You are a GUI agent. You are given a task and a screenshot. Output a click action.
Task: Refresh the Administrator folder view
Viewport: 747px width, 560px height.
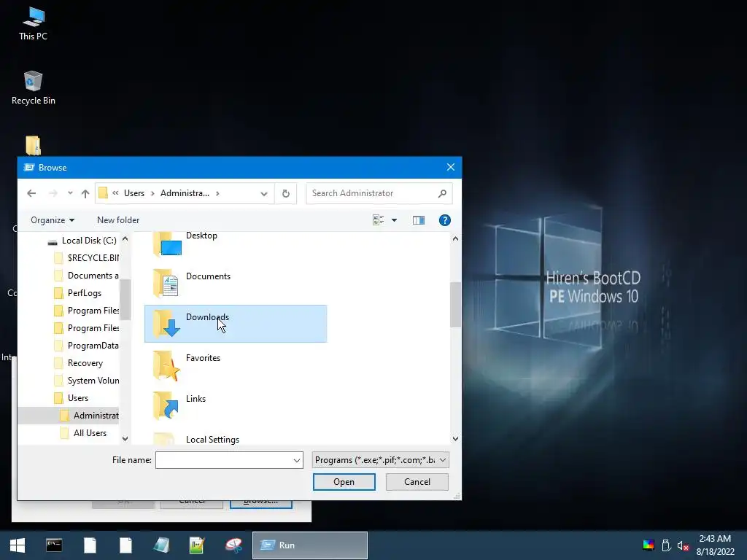pos(286,193)
